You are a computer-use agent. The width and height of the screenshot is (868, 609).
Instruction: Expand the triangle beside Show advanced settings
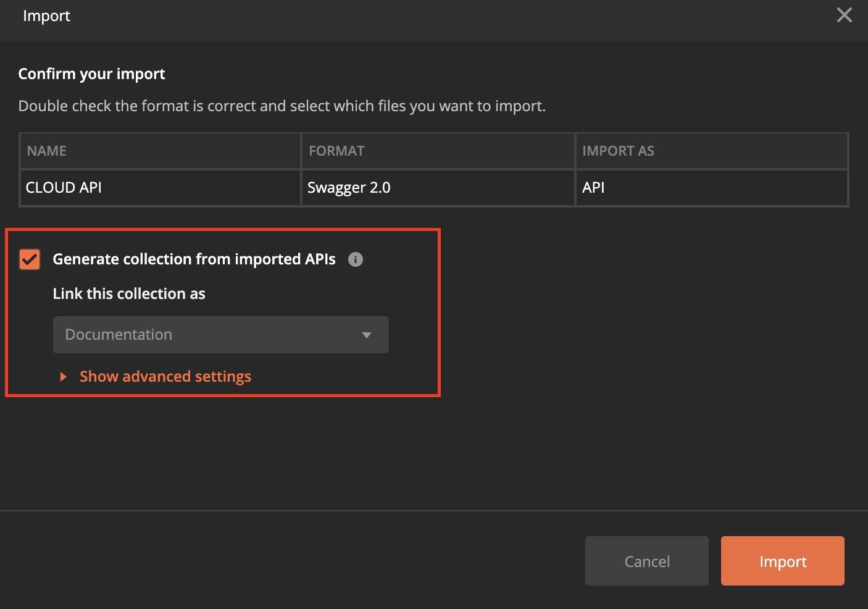(63, 377)
